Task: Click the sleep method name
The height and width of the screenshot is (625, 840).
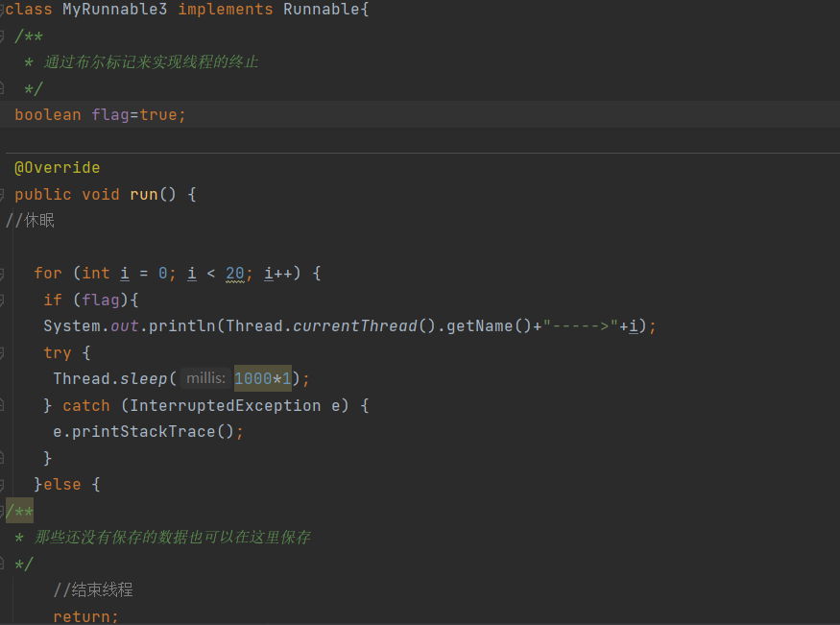Action: (x=144, y=378)
